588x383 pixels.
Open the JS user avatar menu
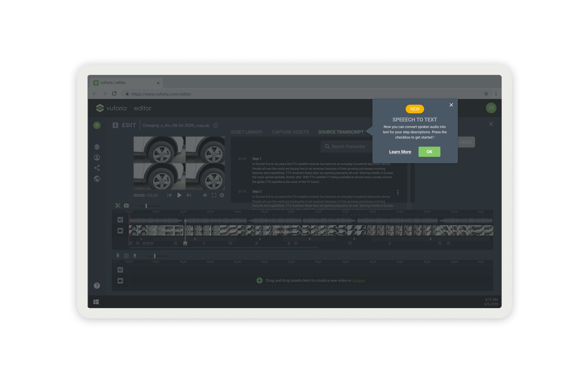point(491,108)
